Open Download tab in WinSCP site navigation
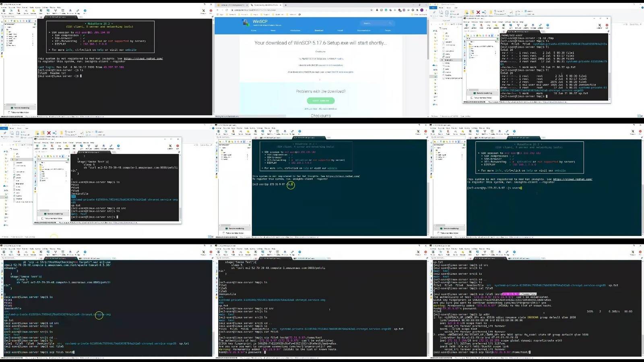The width and height of the screenshot is (644, 362). pos(318,30)
